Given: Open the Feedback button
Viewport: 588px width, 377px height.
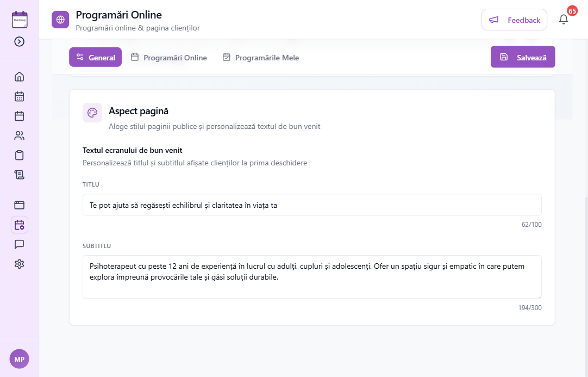Looking at the screenshot, I should tap(514, 20).
